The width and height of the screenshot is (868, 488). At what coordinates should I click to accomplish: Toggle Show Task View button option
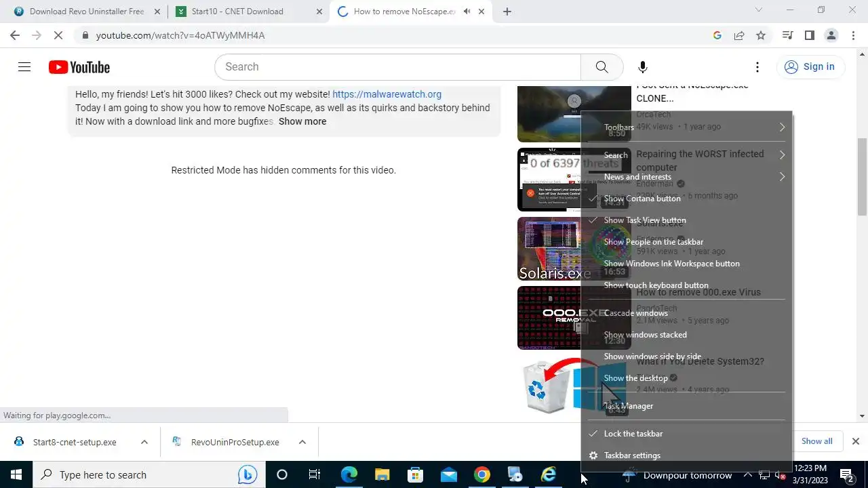pyautogui.click(x=687, y=220)
